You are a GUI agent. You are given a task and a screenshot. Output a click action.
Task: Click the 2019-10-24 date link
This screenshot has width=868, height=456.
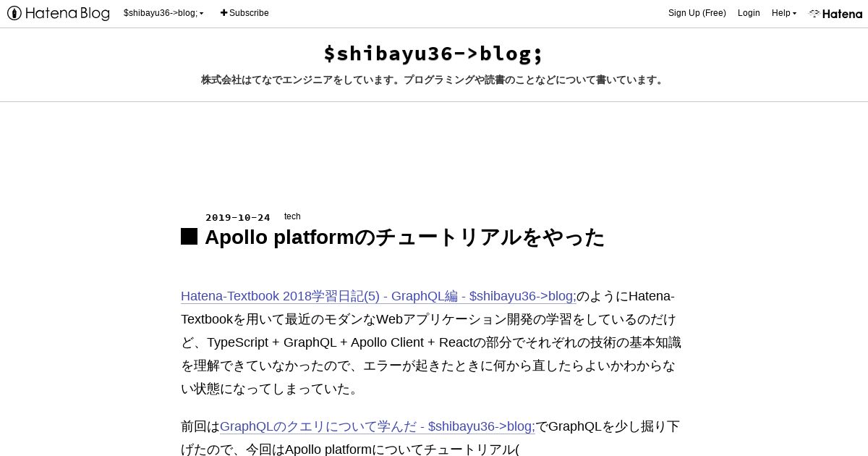pyautogui.click(x=238, y=217)
